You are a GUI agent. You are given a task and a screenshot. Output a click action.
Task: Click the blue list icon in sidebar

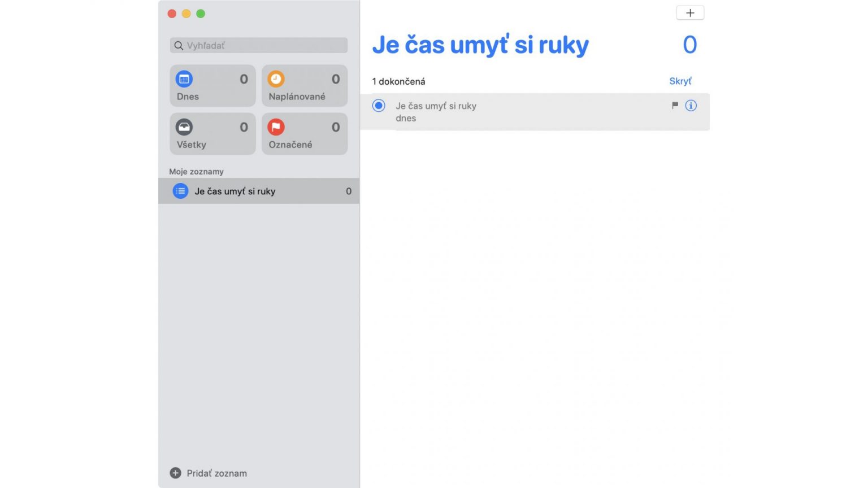(180, 191)
